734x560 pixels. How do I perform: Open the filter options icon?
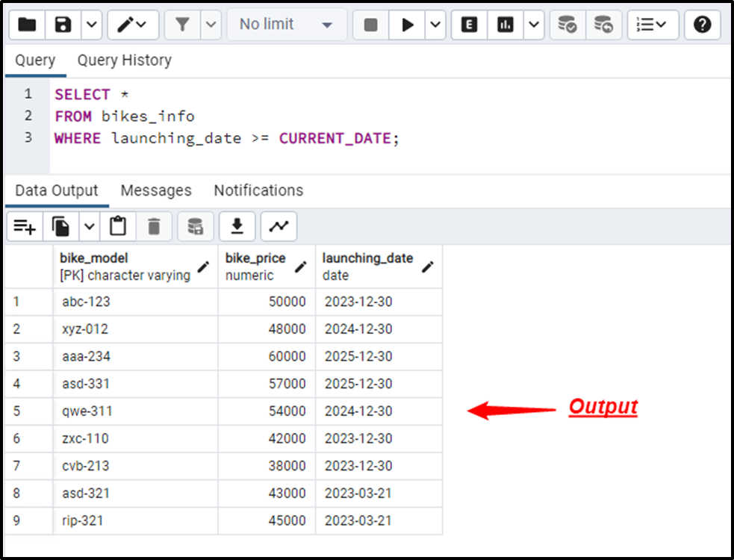[x=183, y=24]
